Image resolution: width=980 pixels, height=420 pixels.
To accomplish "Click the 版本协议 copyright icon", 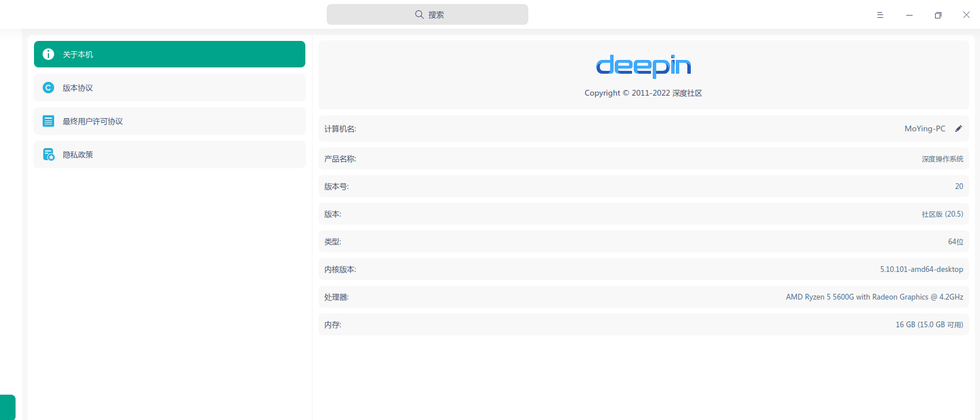I will tap(48, 88).
